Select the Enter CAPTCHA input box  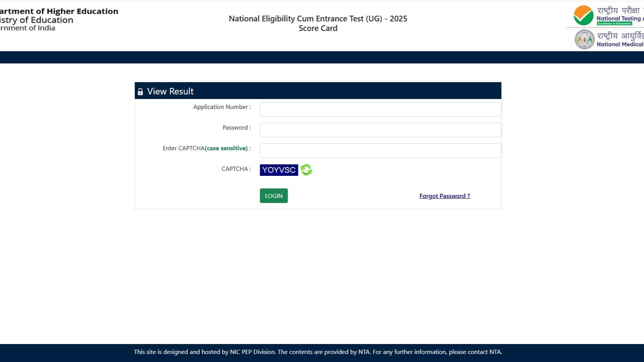coord(380,150)
